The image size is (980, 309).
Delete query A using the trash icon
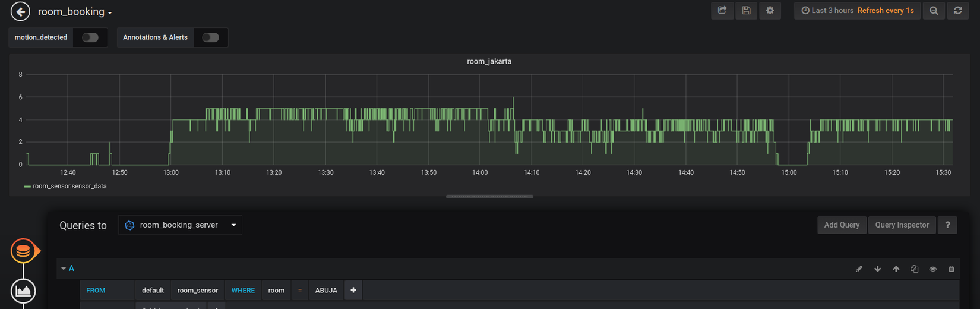(951, 269)
